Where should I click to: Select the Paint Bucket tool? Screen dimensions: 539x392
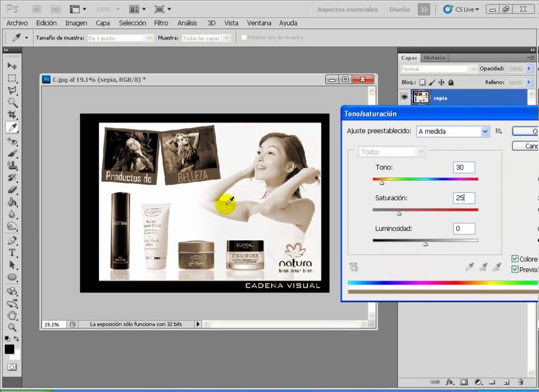tap(12, 202)
